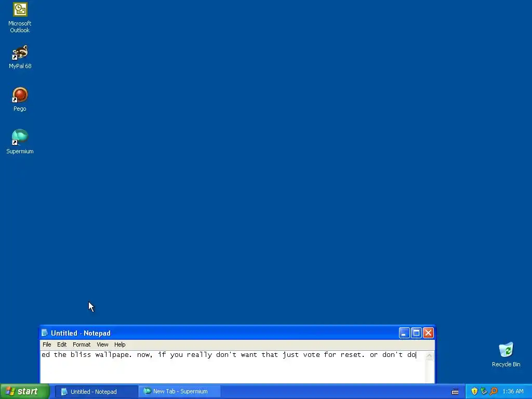Switch to Untitled - Notepad taskbar button

coord(96,392)
